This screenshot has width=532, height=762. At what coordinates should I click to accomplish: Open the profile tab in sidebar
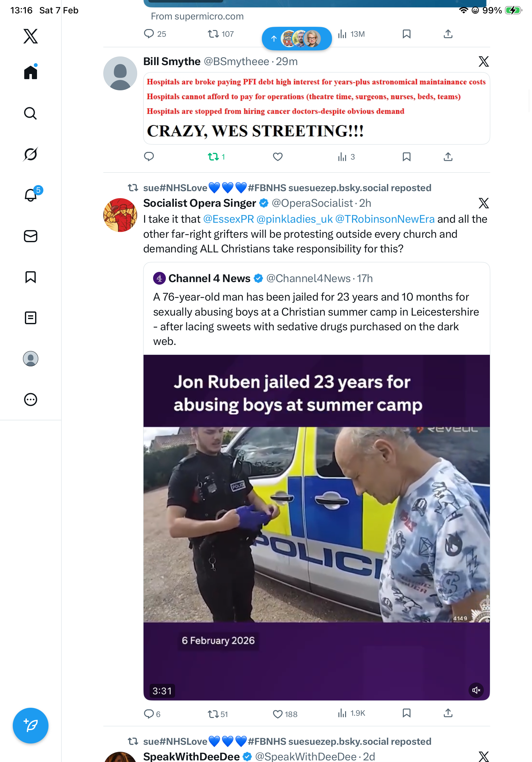pyautogui.click(x=30, y=359)
